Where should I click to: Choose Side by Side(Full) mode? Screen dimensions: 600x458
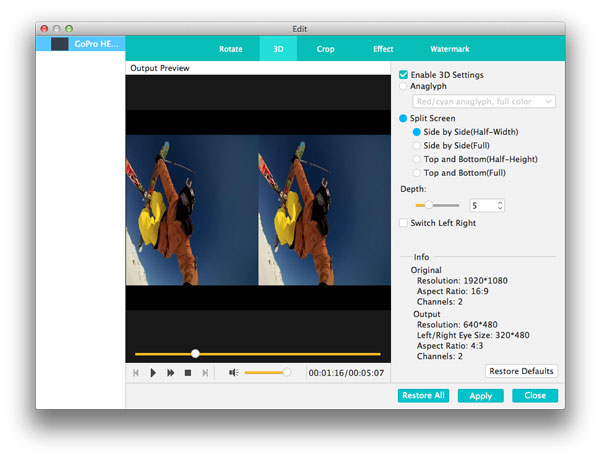pos(417,146)
